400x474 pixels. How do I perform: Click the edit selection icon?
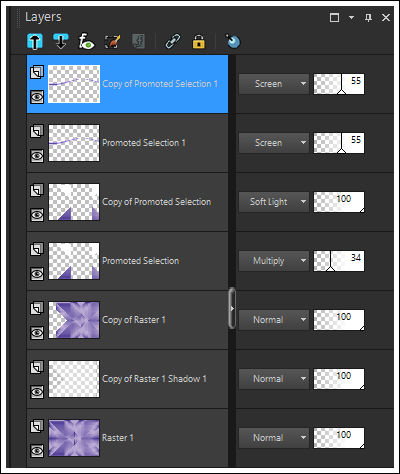click(x=112, y=42)
